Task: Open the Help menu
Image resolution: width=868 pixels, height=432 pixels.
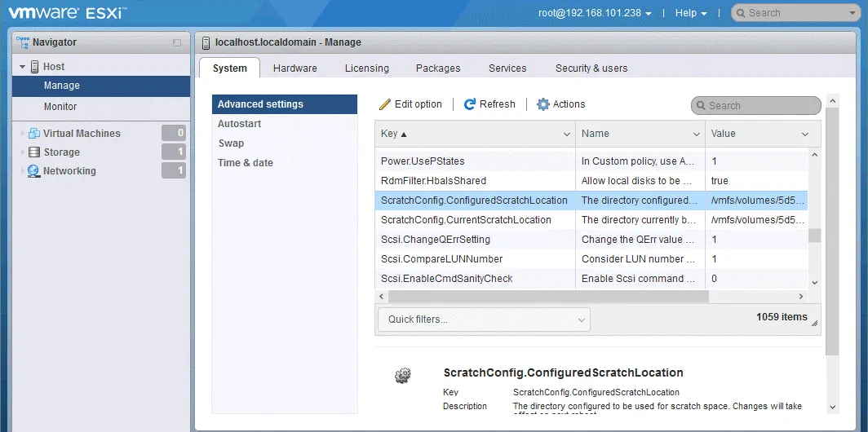Action: click(691, 13)
